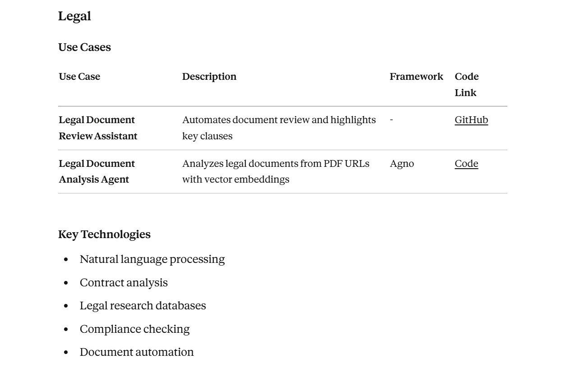The image size is (588, 377).
Task: Click the Key Technologies heading
Action: click(x=104, y=234)
